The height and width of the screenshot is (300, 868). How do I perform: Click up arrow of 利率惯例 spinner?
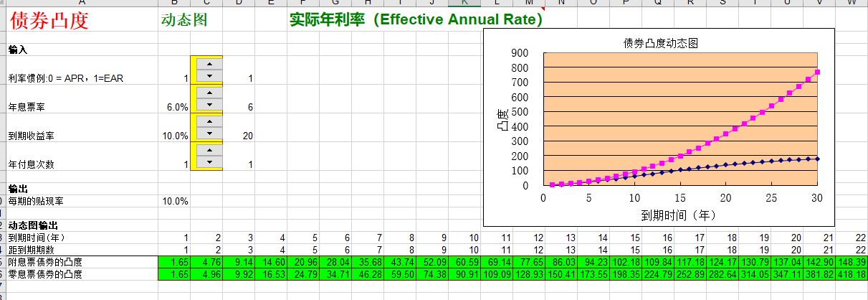(x=209, y=64)
